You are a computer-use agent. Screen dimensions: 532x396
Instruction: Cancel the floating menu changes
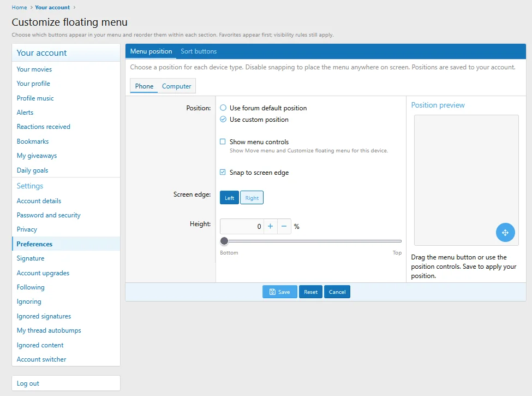pyautogui.click(x=337, y=292)
